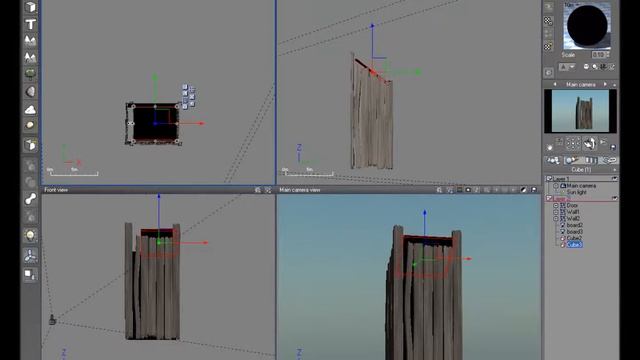Toggle the Layer 1 expand checkbox
640x360 pixels.
549,179
